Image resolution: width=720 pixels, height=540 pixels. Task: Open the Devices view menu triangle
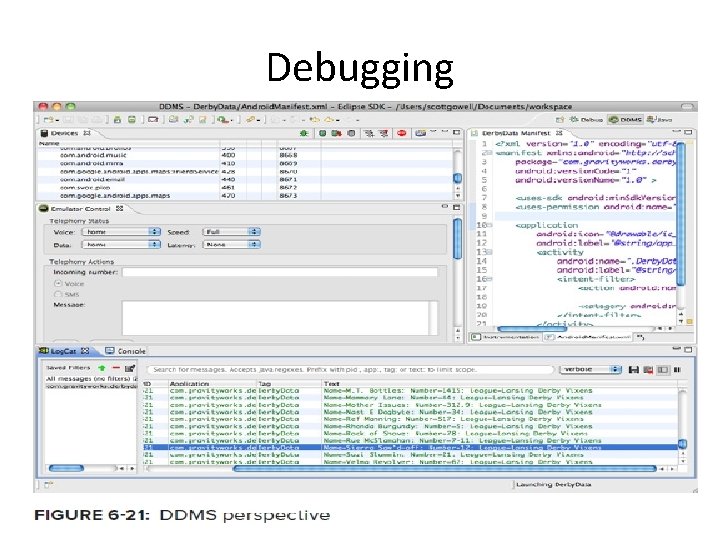433,133
